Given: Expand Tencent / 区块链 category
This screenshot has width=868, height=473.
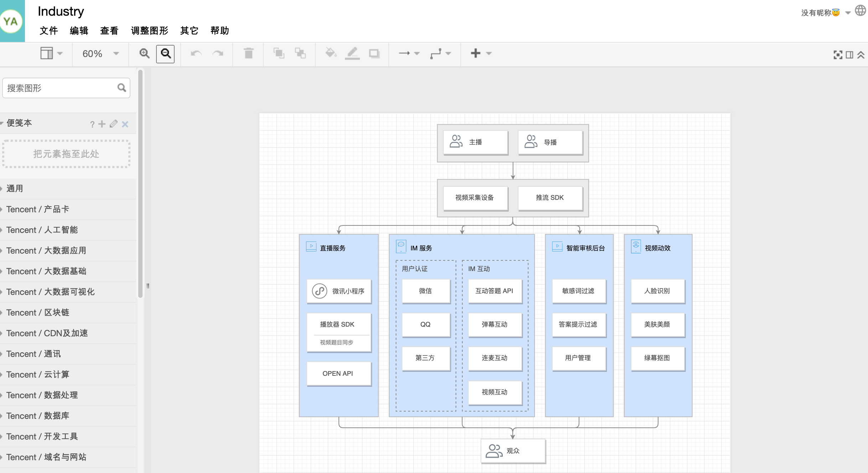Looking at the screenshot, I should click(68, 312).
